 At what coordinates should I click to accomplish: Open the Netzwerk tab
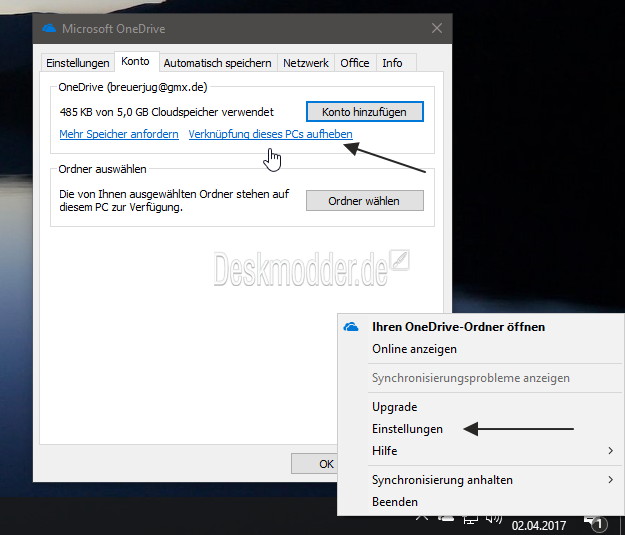[x=306, y=63]
